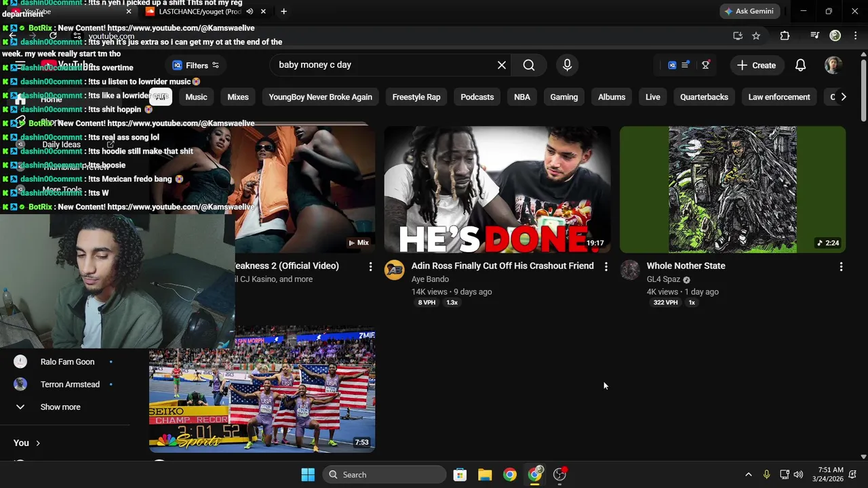Image resolution: width=868 pixels, height=488 pixels.
Task: Open the vidIQ list icon with blue dot
Action: point(686,65)
